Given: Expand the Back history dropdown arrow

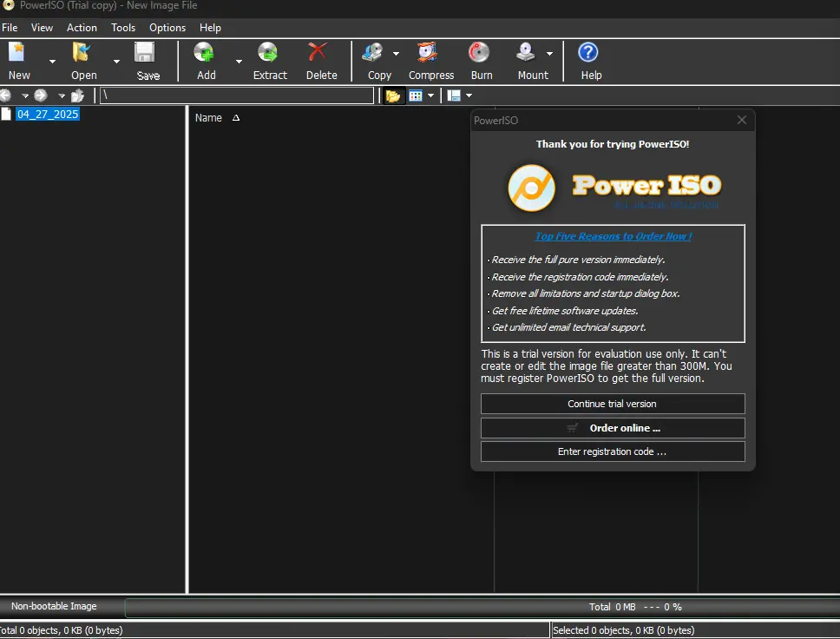Looking at the screenshot, I should pyautogui.click(x=24, y=96).
